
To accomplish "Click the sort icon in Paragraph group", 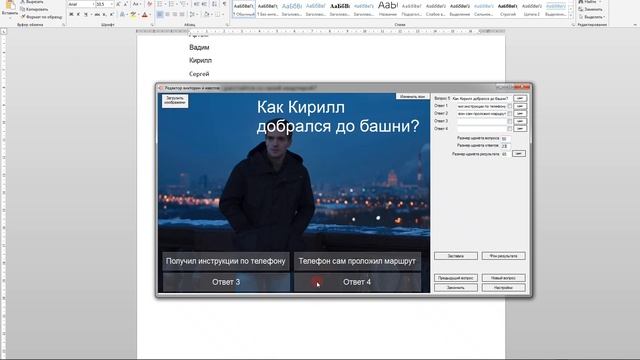I will tap(214, 4).
